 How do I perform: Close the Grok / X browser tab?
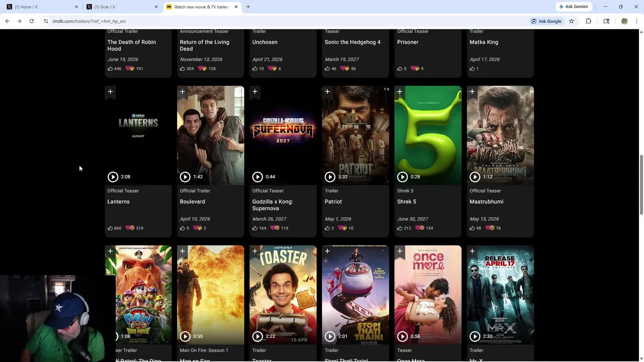pos(156,7)
